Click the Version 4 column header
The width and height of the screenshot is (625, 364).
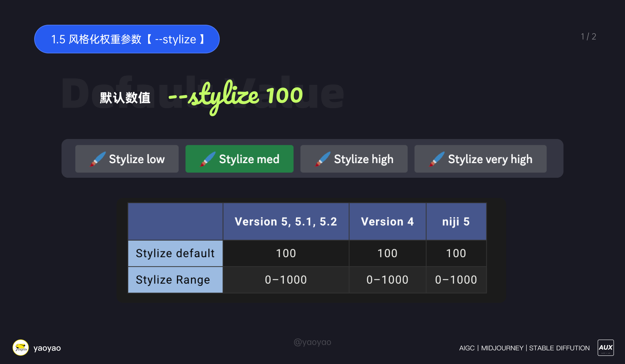tap(387, 222)
